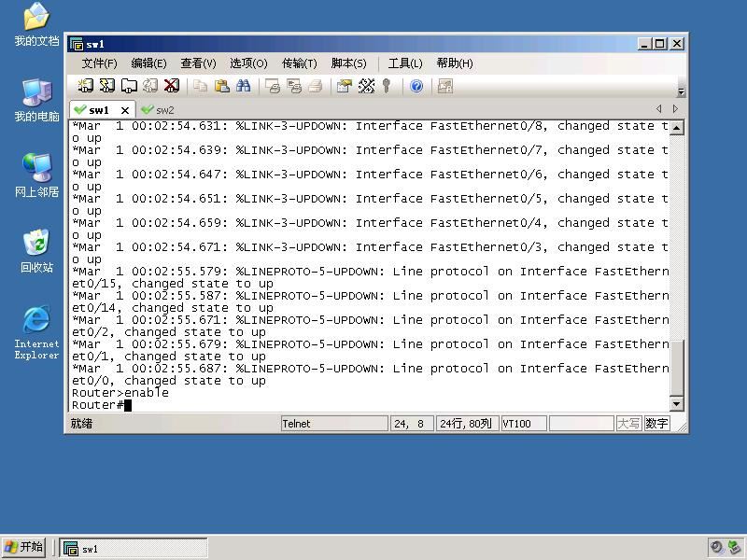Screen dimensions: 747x560
Task: Click the 大写 caps lock indicator
Action: point(628,424)
